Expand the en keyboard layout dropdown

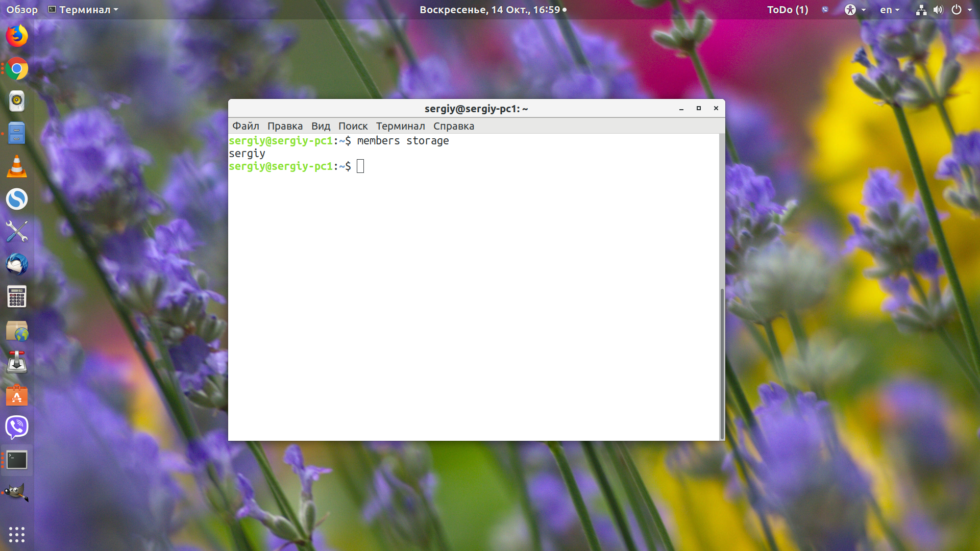coord(890,10)
